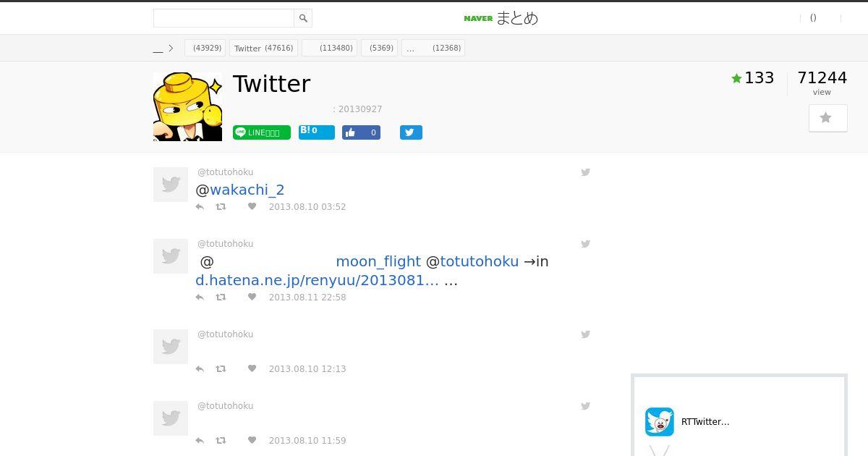This screenshot has width=868, height=456.
Task: Open the 2013.08.10 11:59 timestamp
Action: click(307, 441)
